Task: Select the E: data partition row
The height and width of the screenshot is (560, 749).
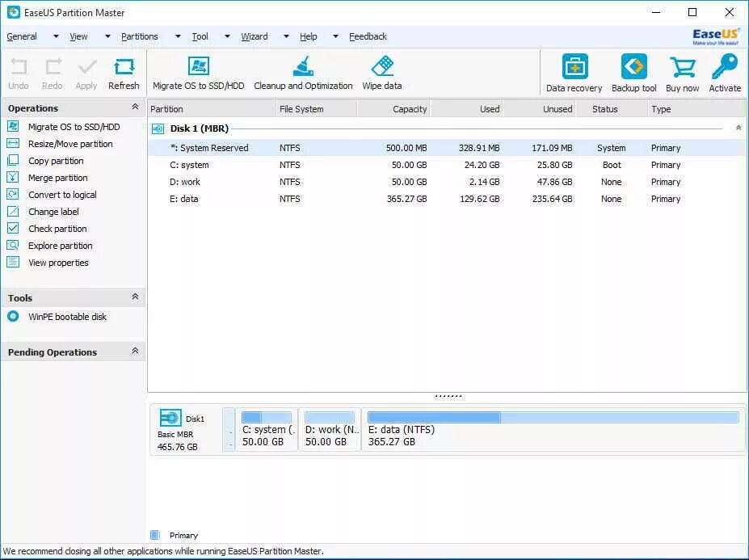Action: click(447, 199)
